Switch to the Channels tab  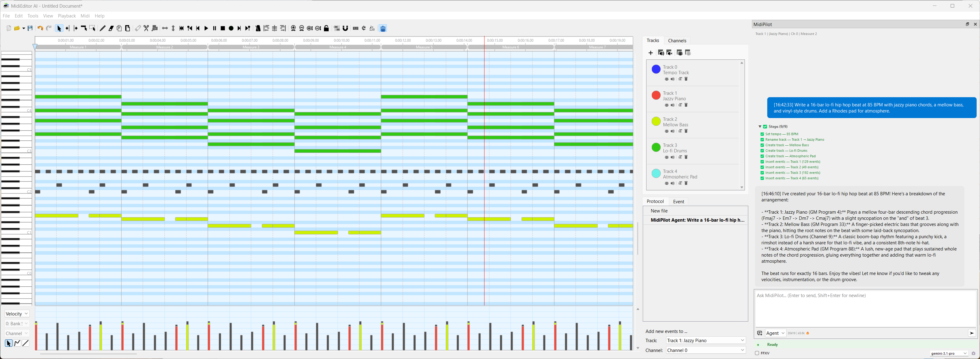click(x=677, y=41)
